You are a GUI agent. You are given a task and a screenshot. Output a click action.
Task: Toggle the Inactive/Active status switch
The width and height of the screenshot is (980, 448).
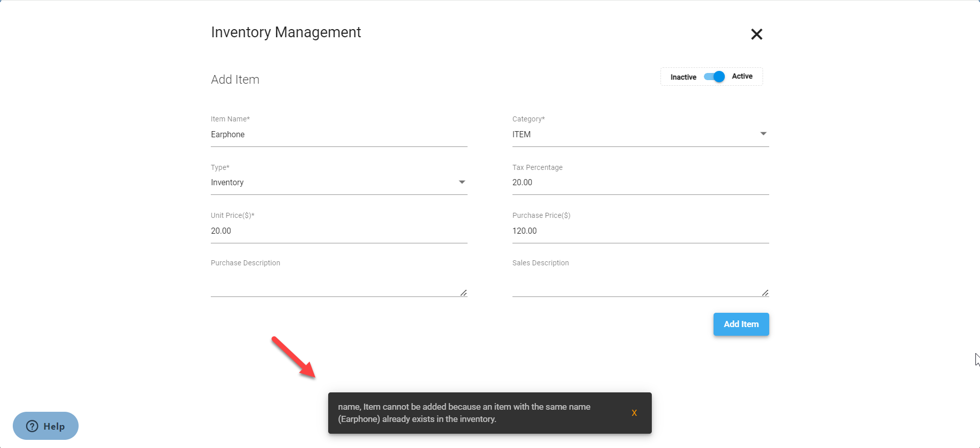pyautogui.click(x=714, y=77)
